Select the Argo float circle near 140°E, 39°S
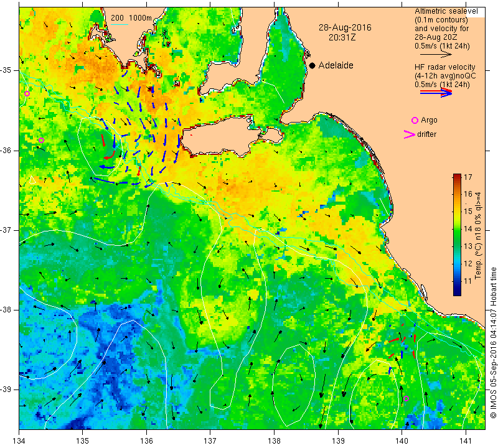Screen dimensions: 498x448 (x=406, y=398)
